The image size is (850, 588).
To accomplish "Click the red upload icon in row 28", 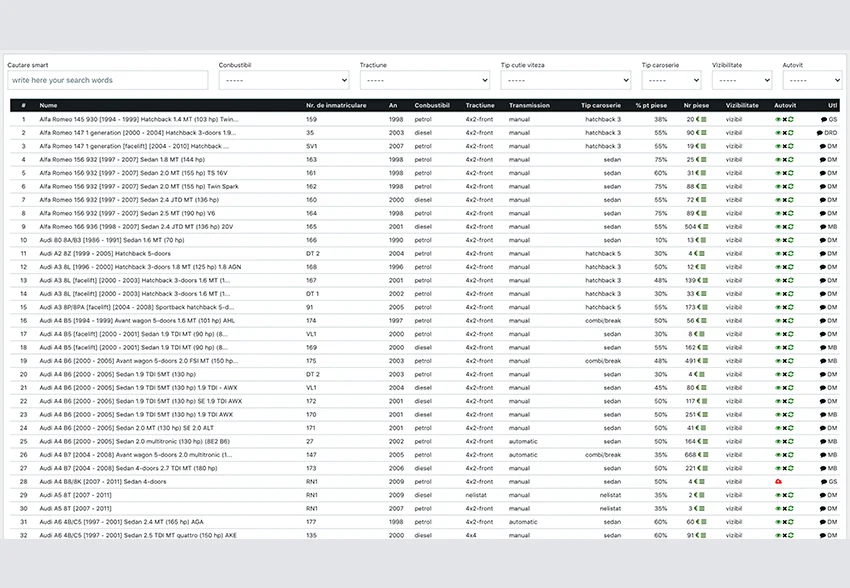I will (778, 482).
